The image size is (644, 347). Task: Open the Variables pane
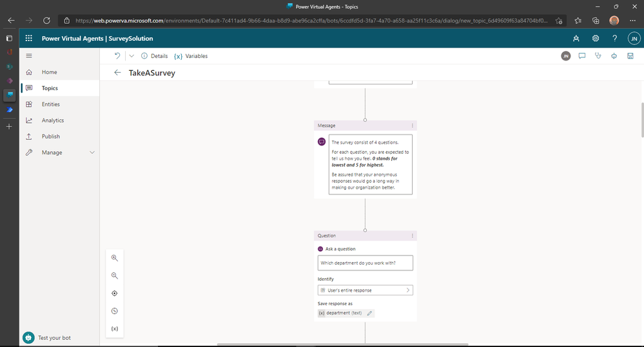191,56
